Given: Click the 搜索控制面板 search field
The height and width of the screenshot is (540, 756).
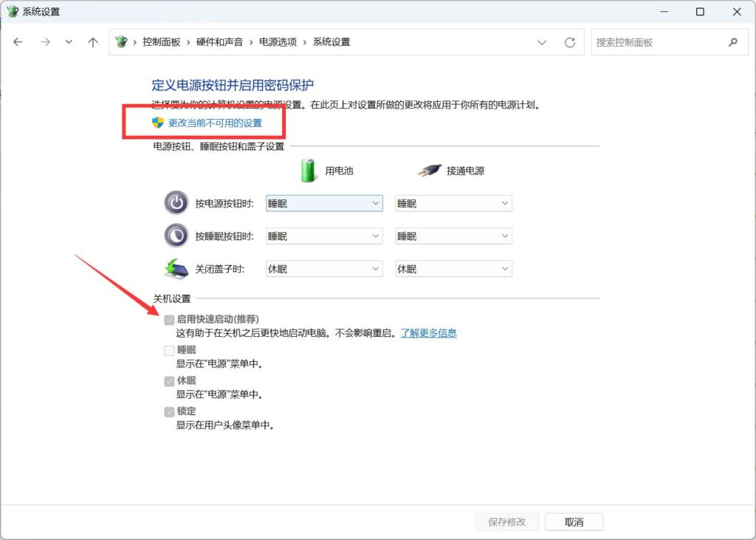Looking at the screenshot, I should (657, 43).
